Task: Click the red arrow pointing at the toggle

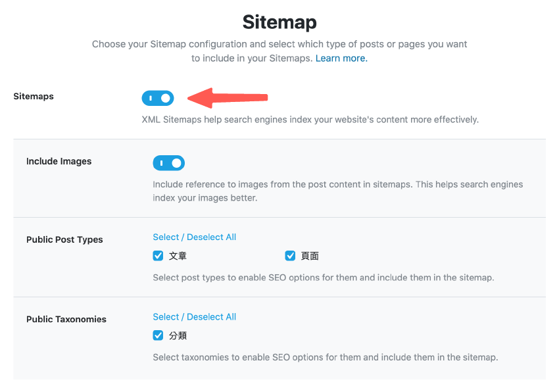Action: 227,97
